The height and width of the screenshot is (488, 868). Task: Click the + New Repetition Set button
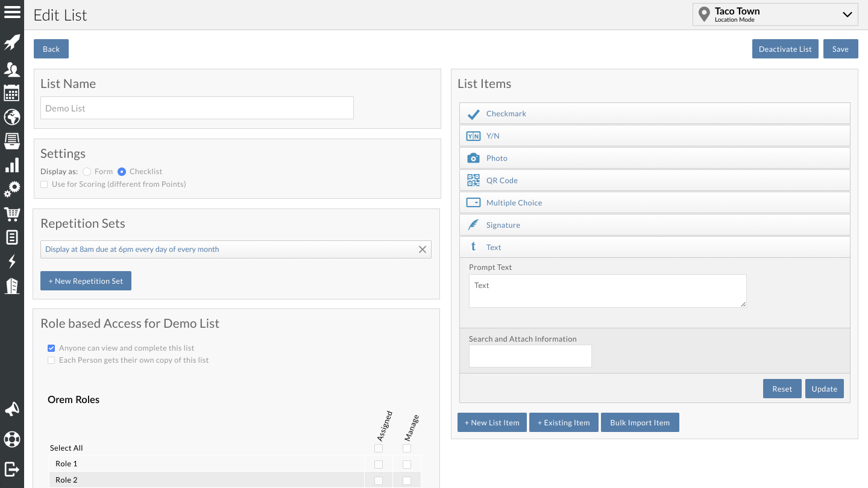pos(86,281)
